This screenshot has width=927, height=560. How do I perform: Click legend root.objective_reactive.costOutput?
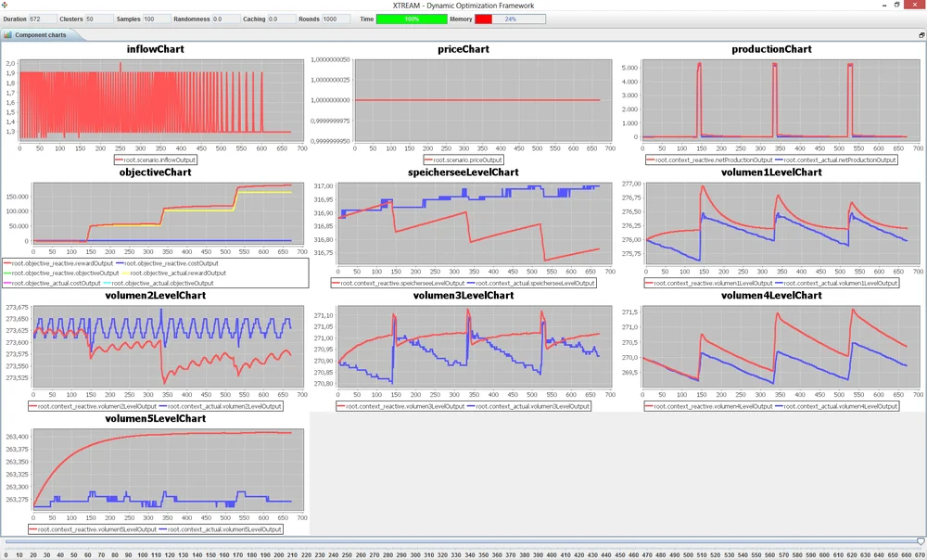[167, 263]
